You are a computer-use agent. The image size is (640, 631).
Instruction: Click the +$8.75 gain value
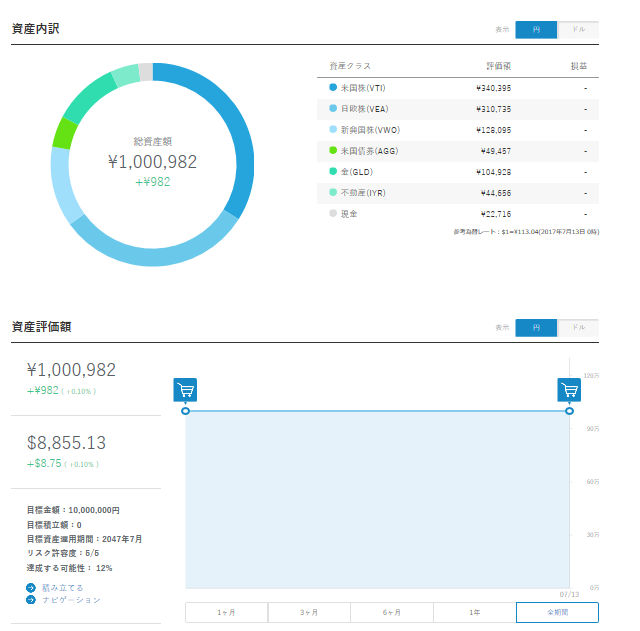[x=44, y=464]
